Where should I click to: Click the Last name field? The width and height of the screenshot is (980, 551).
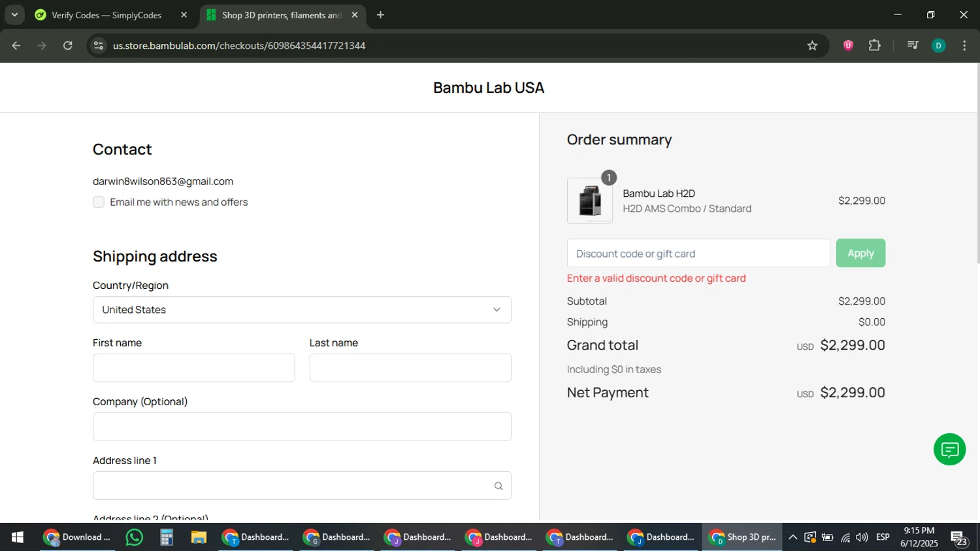(x=410, y=368)
